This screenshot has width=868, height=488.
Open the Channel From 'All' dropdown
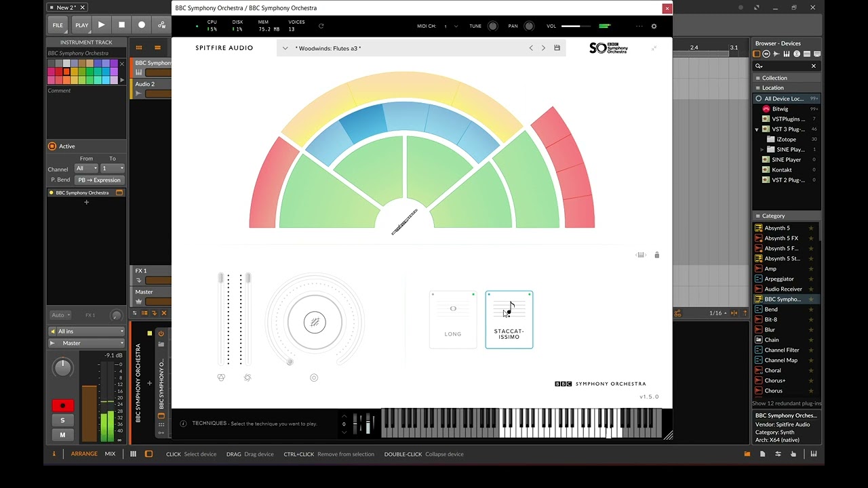[x=86, y=168]
